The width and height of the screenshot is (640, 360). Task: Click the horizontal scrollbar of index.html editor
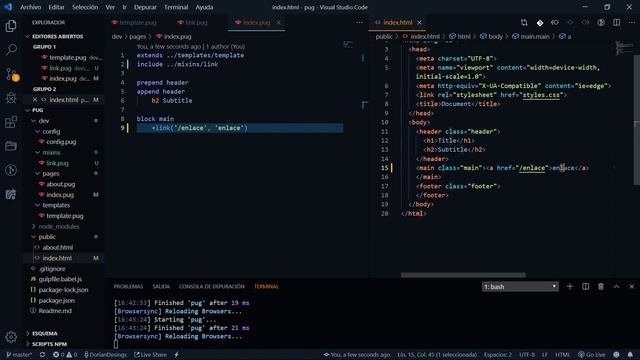pyautogui.click(x=463, y=275)
